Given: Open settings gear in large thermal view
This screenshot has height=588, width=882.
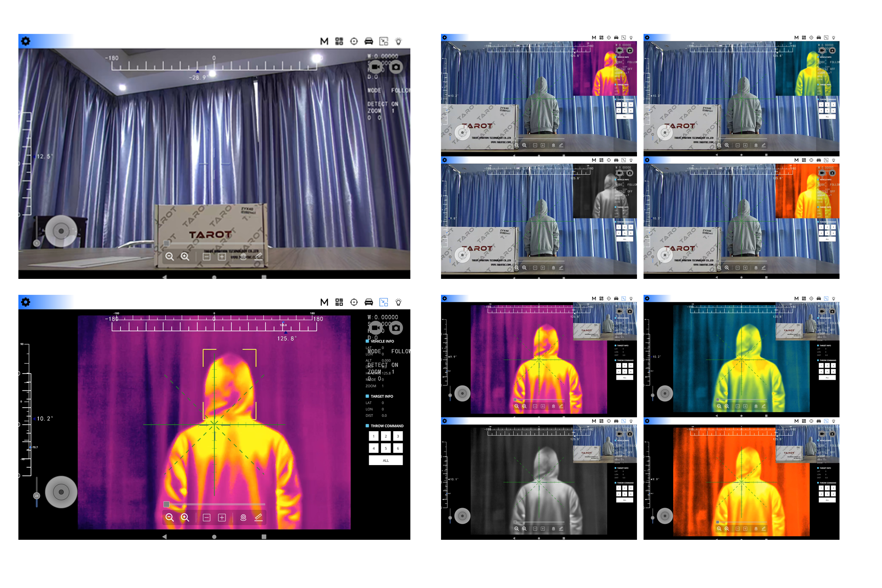Looking at the screenshot, I should click(26, 302).
